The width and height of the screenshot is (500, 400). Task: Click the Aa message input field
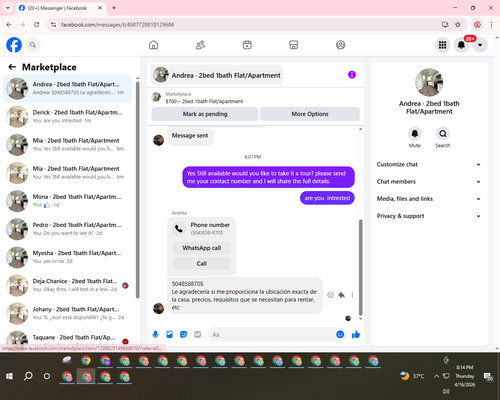click(272, 334)
